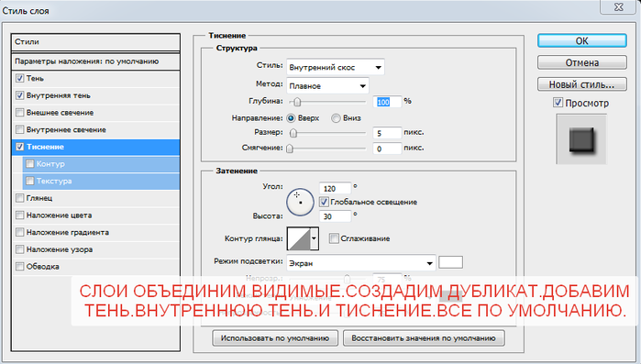Viewport: 641px width, 364px height.
Task: Enable the Наложение цвета checkbox
Action: click(19, 215)
